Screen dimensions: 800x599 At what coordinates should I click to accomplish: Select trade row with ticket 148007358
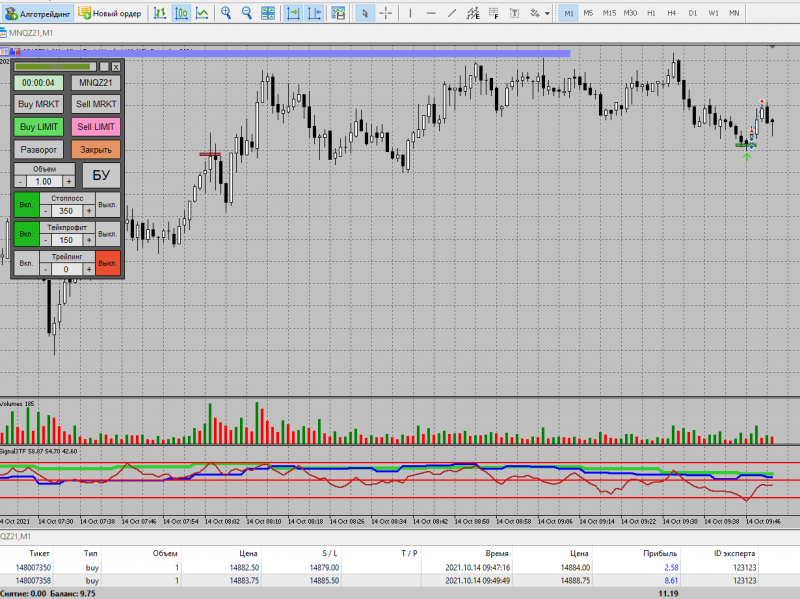tap(400, 580)
